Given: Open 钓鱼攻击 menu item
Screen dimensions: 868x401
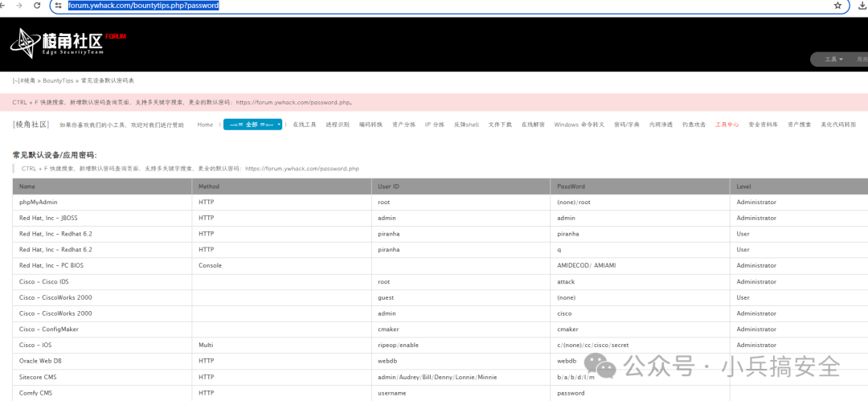Looking at the screenshot, I should click(x=694, y=125).
